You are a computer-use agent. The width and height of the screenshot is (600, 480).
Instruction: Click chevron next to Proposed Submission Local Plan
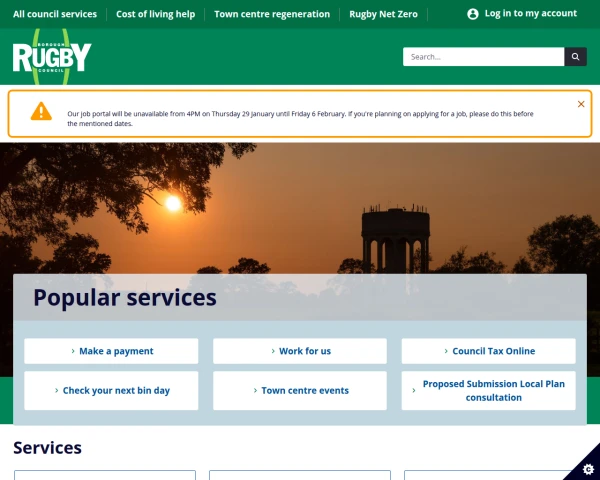click(x=414, y=390)
